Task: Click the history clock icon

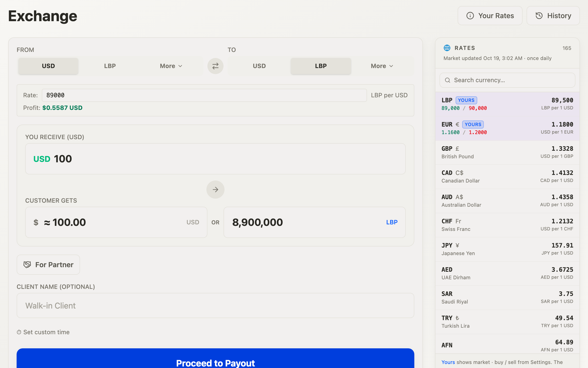Action: pyautogui.click(x=539, y=16)
